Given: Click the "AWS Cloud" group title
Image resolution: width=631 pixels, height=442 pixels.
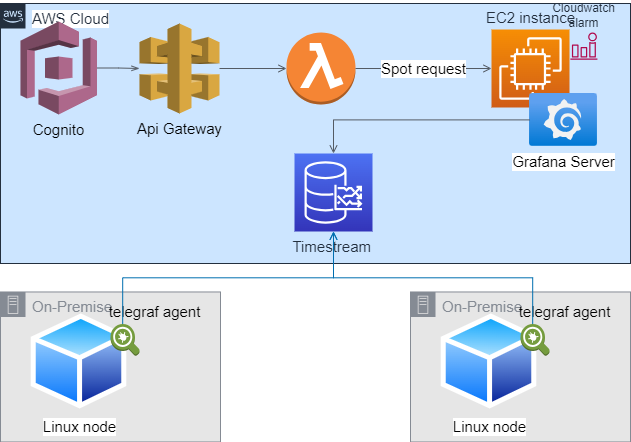Looking at the screenshot, I should (70, 19).
